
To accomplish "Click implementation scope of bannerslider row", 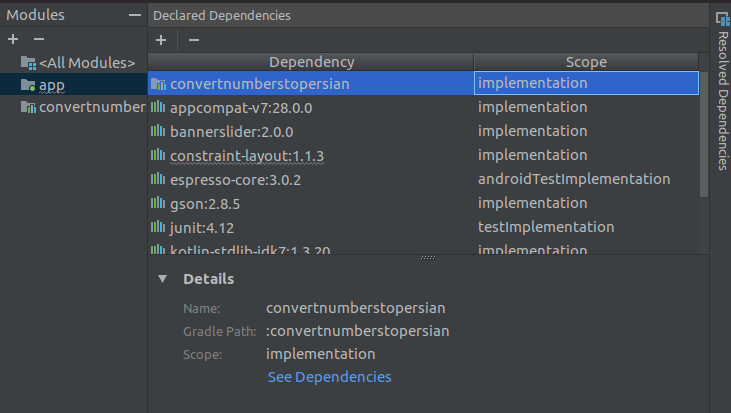I will point(532,131).
